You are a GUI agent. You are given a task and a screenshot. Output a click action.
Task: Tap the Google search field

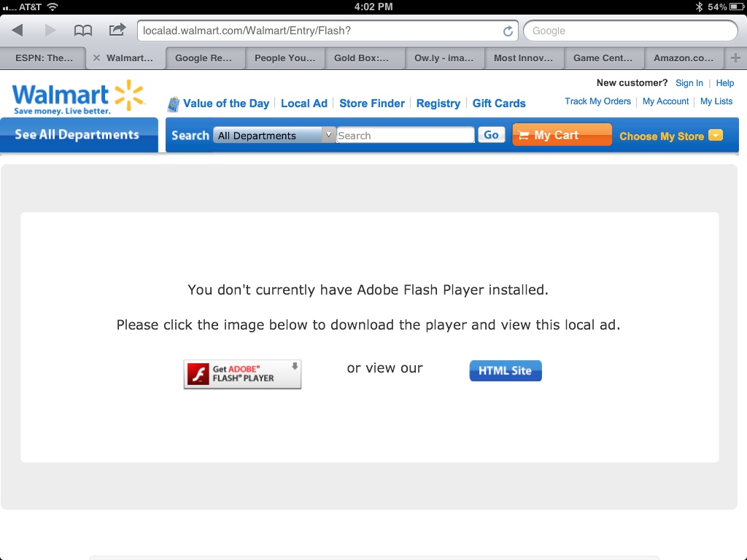tap(631, 31)
